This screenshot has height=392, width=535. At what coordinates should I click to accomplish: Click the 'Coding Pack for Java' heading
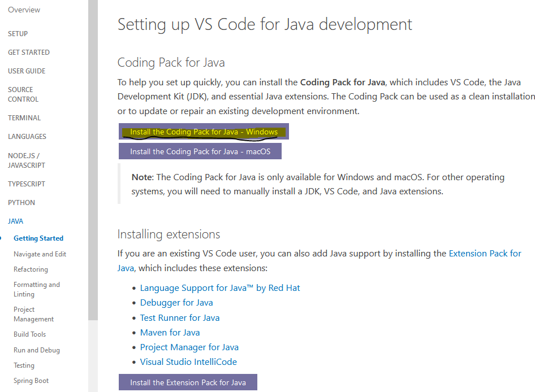[171, 62]
